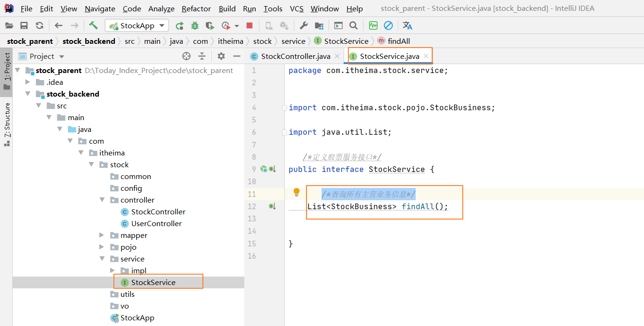Click the Spring bean gutter icon on line 9

(264, 169)
